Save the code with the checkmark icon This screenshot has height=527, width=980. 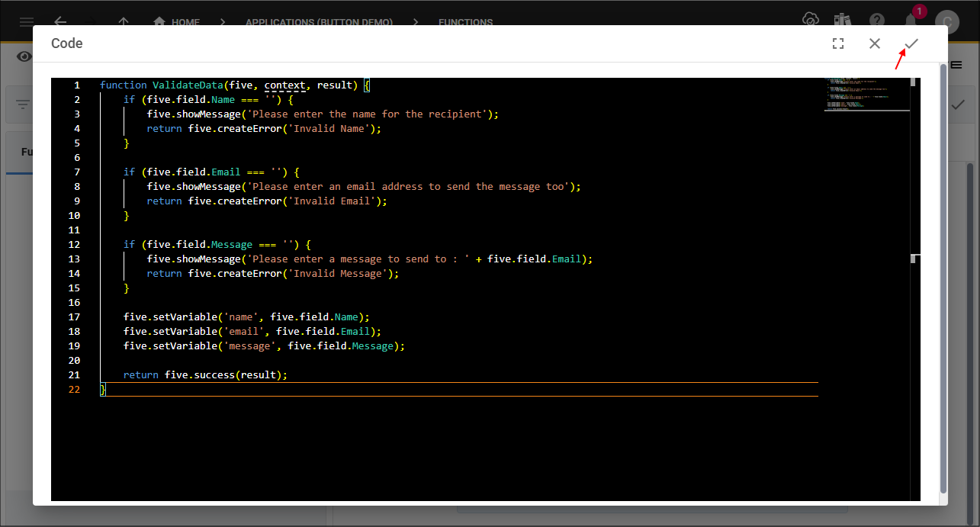pos(911,43)
